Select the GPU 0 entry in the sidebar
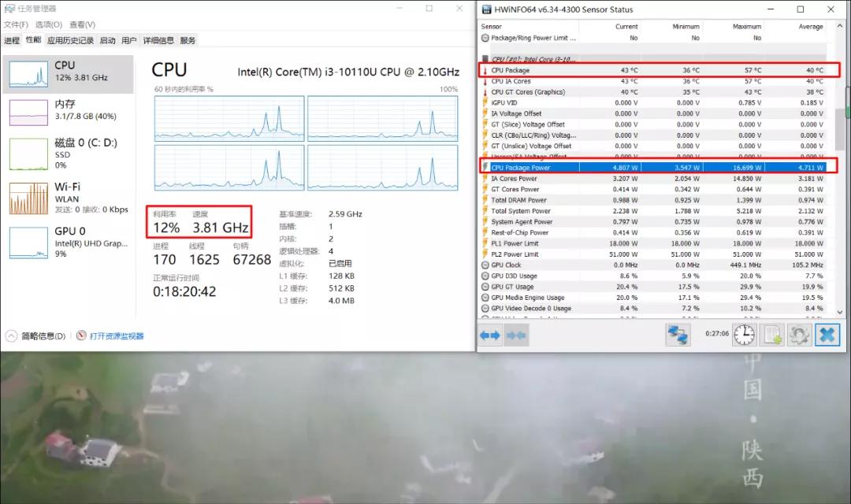The width and height of the screenshot is (851, 504). pyautogui.click(x=69, y=240)
